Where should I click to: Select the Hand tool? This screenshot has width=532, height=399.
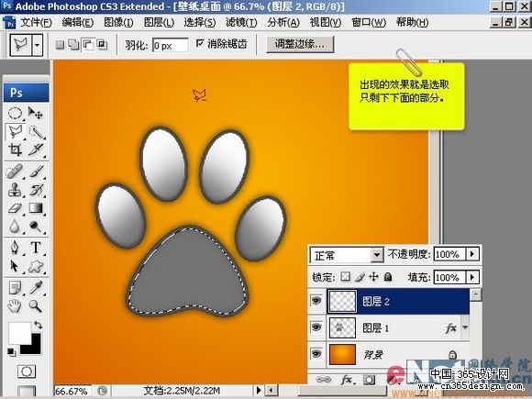[15, 306]
